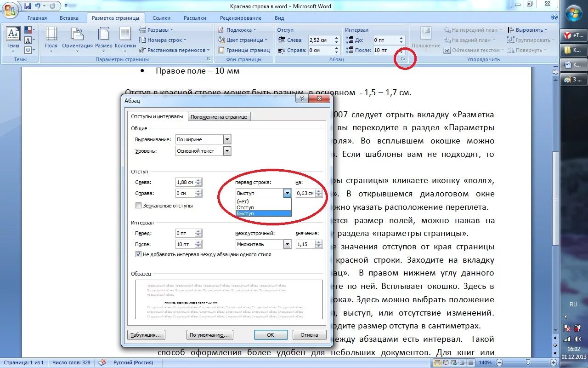This screenshot has width=588, height=368.
Task: Switch to Рассылки ribbon tab
Action: tap(195, 18)
